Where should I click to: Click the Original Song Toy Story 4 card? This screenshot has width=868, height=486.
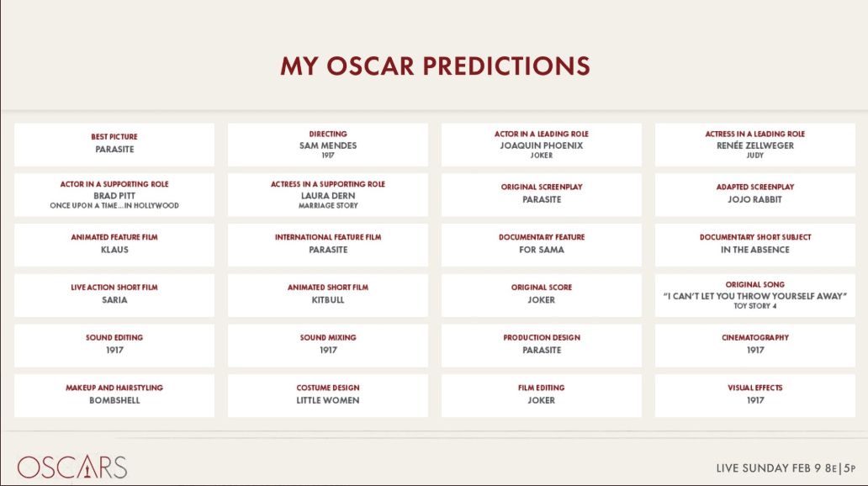[x=755, y=294]
